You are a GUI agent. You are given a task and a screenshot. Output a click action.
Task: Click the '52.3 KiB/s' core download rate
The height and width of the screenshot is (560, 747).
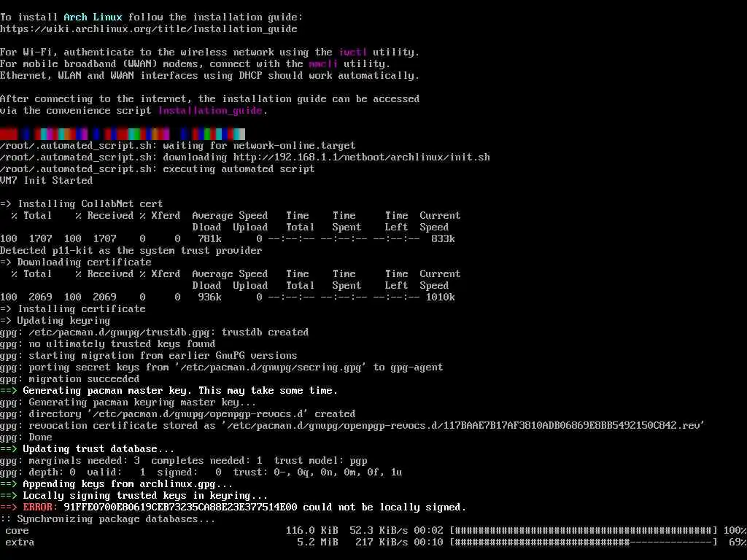pos(379,531)
